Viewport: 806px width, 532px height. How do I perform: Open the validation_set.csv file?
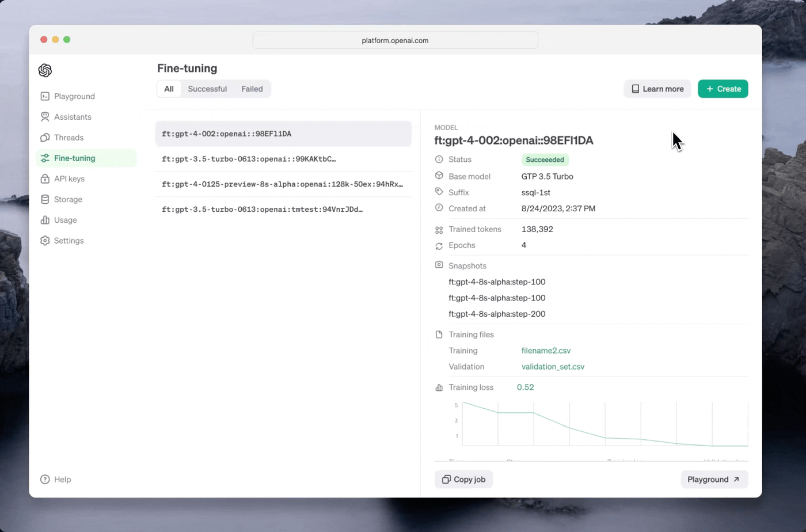553,366
